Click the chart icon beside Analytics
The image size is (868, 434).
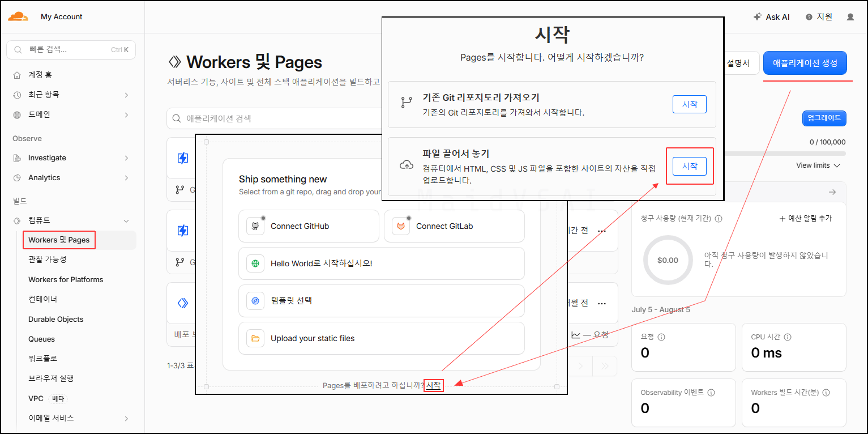[17, 178]
